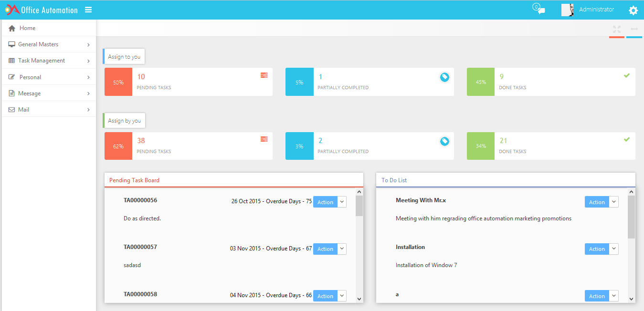Viewport: 644px width, 311px height.
Task: Click the Meesage document icon
Action: point(11,93)
